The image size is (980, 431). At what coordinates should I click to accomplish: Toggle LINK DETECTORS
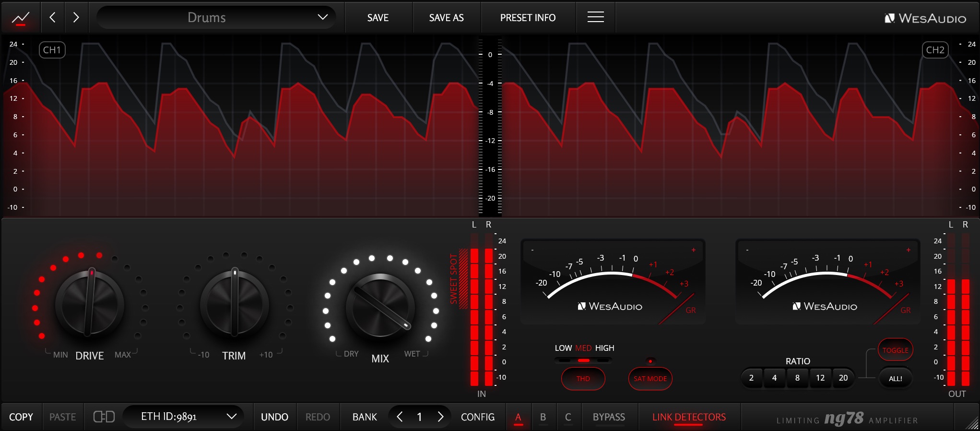point(689,417)
